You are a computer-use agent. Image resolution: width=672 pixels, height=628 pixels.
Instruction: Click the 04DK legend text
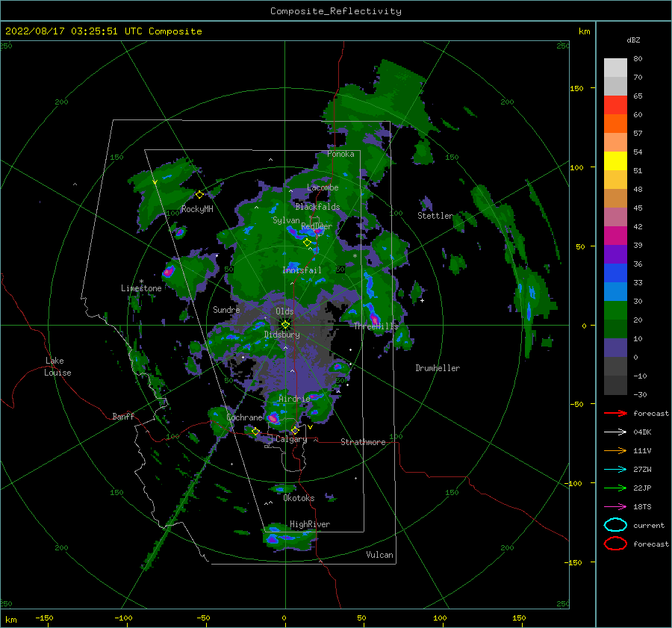click(642, 432)
